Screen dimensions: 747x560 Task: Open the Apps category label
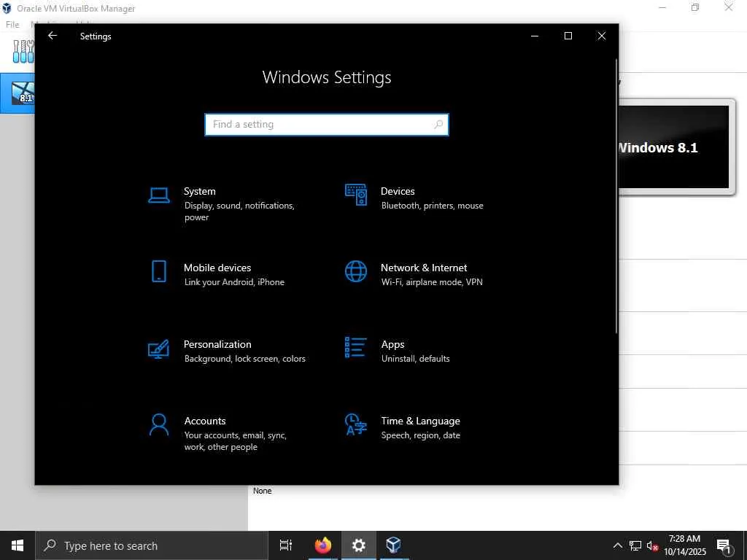[392, 344]
